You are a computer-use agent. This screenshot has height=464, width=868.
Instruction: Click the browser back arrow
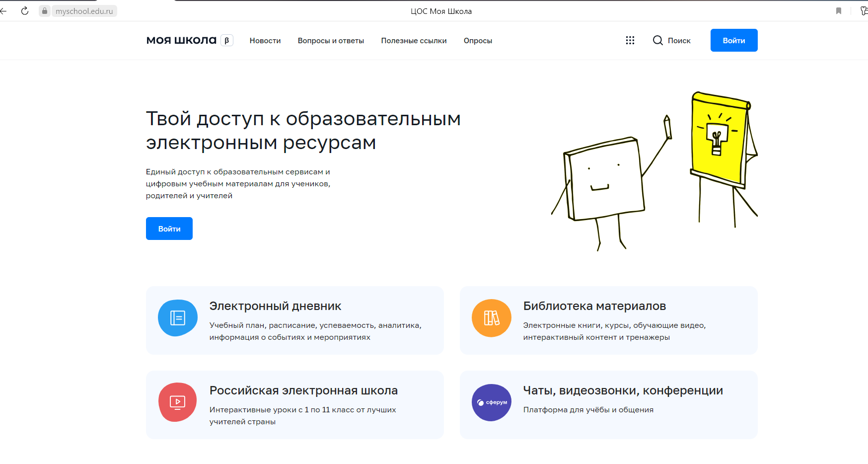point(3,11)
